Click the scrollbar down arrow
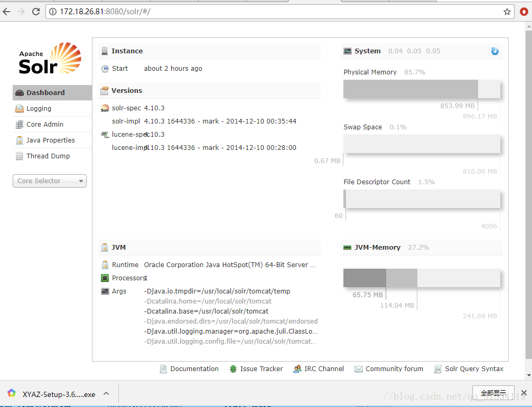 click(x=529, y=375)
